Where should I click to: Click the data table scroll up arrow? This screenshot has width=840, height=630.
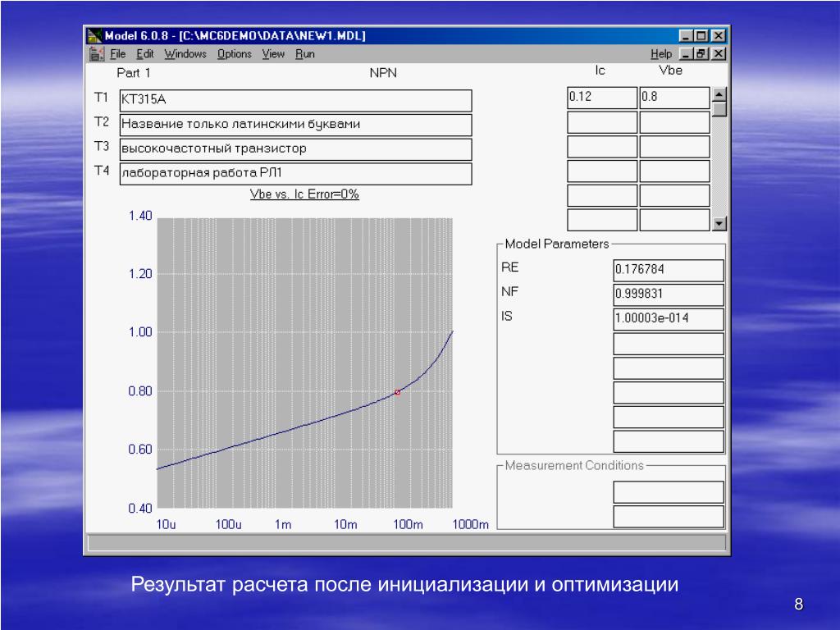[x=719, y=94]
